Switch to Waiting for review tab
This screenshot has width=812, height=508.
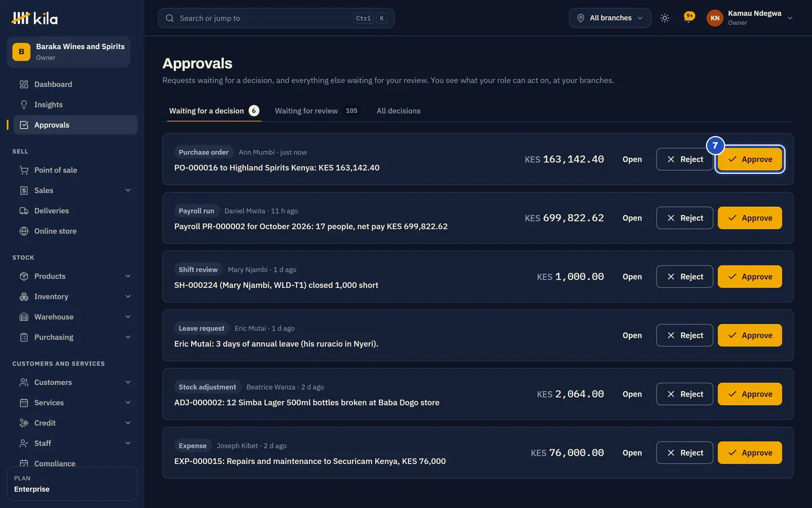click(316, 111)
